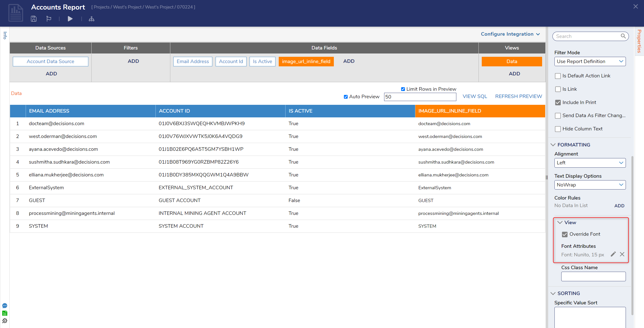The height and width of the screenshot is (328, 644).
Task: Click the Save icon in toolbar
Action: pyautogui.click(x=33, y=19)
